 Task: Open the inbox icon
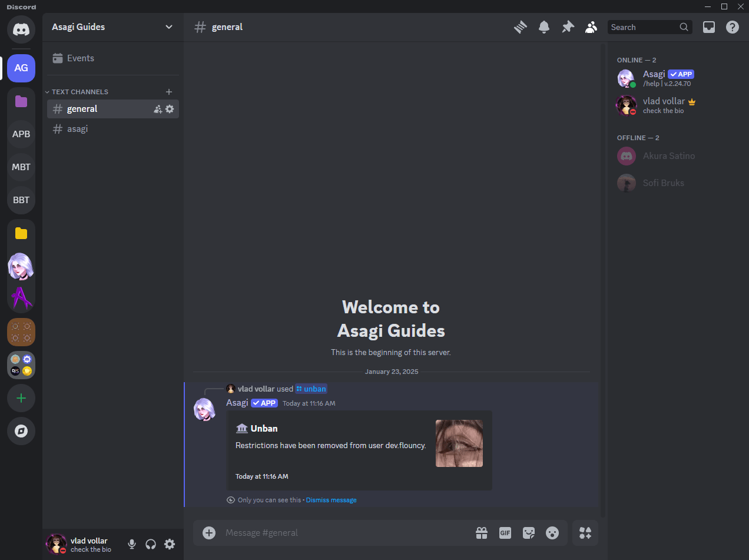[x=709, y=27]
